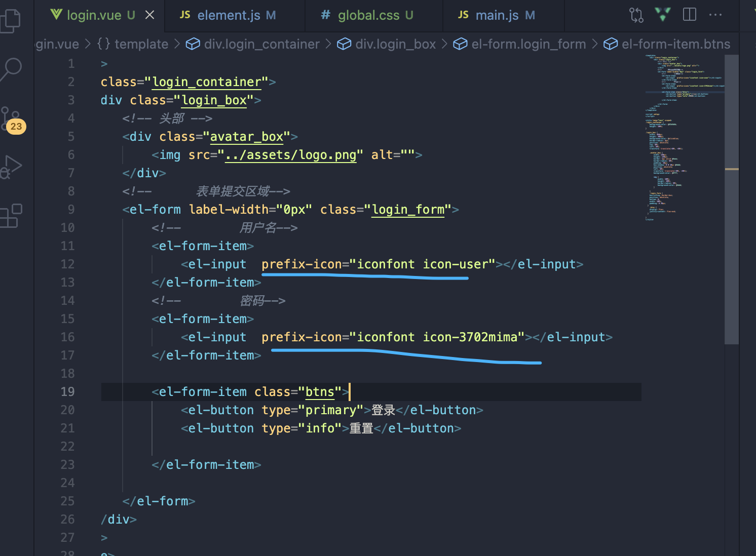Image resolution: width=756 pixels, height=556 pixels.
Task: Click the el-form-item.btns breadcrumb
Action: (x=667, y=44)
